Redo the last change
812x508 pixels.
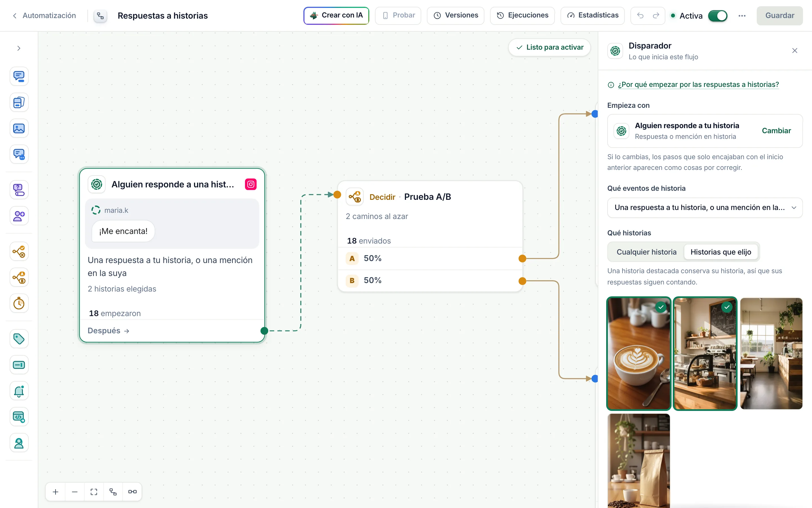click(656, 16)
